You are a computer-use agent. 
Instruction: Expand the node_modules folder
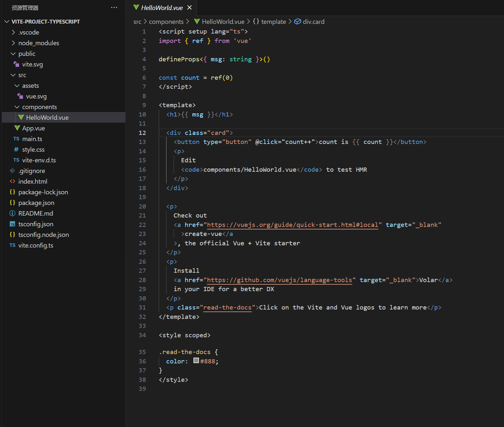(13, 43)
